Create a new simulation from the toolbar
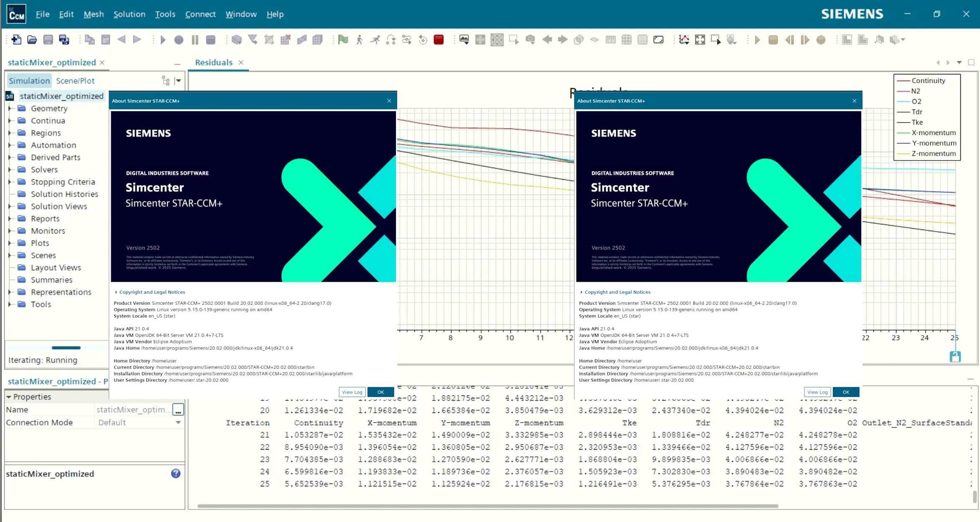This screenshot has height=522, width=980. point(16,40)
